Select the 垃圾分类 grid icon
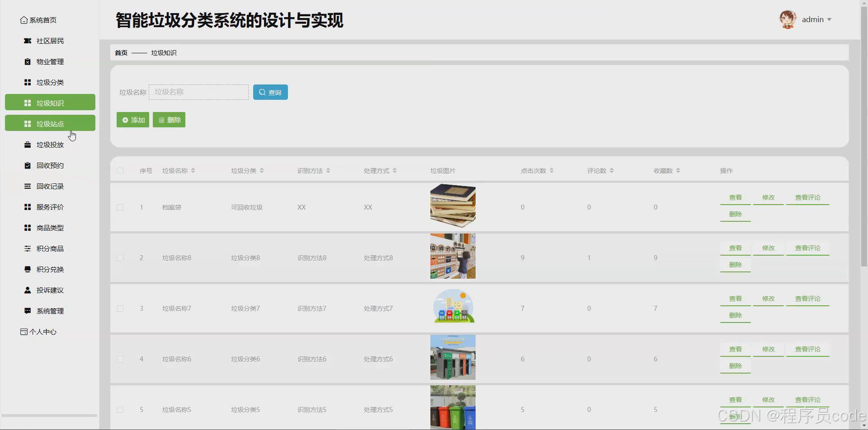868x430 pixels. click(x=27, y=82)
